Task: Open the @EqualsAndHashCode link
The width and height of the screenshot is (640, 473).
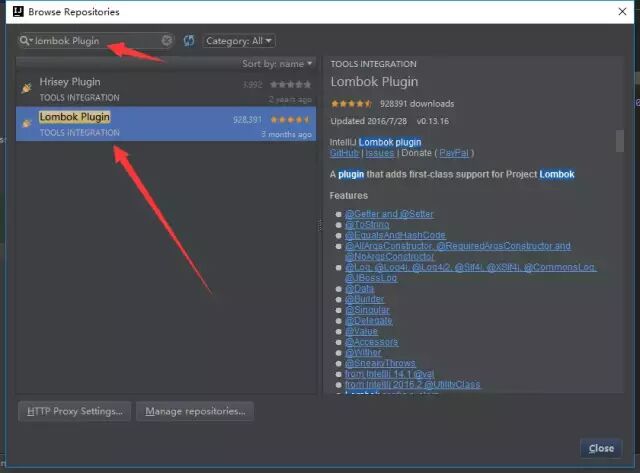Action: coord(395,235)
